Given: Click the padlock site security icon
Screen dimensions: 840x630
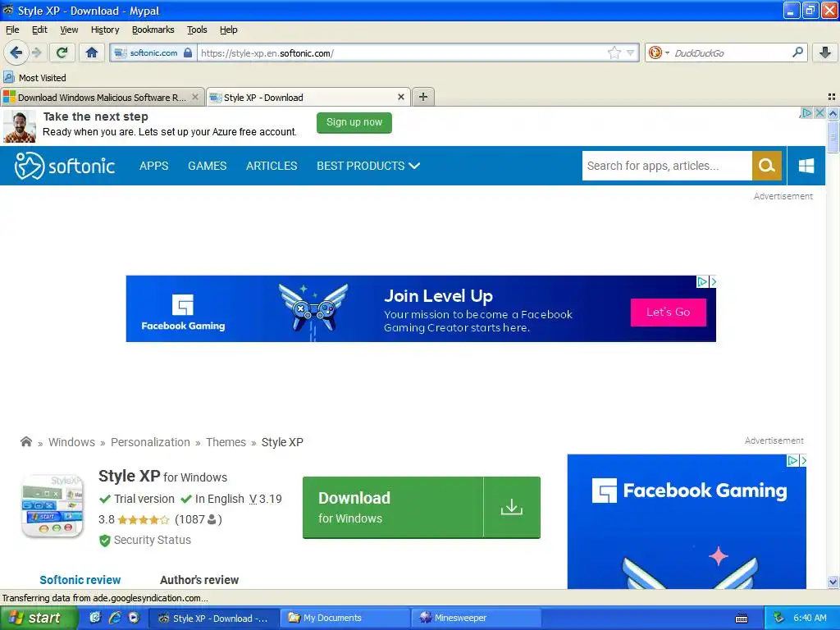Looking at the screenshot, I should coord(188,52).
